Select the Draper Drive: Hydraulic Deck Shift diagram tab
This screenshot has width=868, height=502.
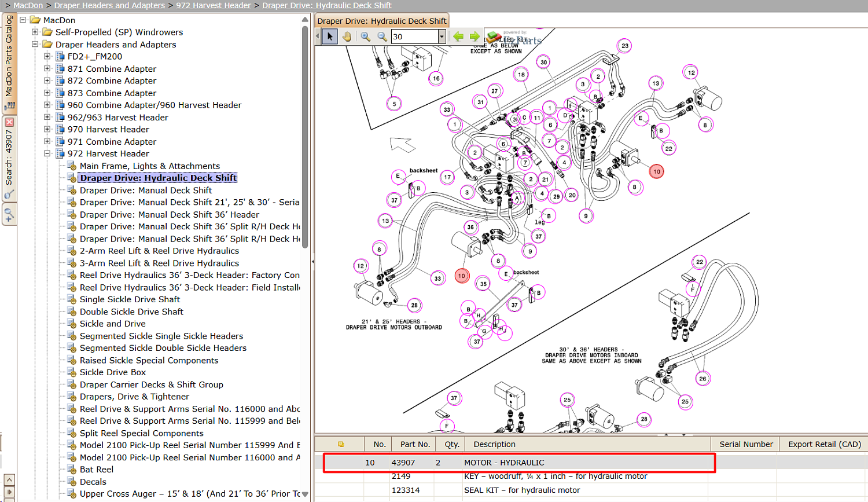382,21
